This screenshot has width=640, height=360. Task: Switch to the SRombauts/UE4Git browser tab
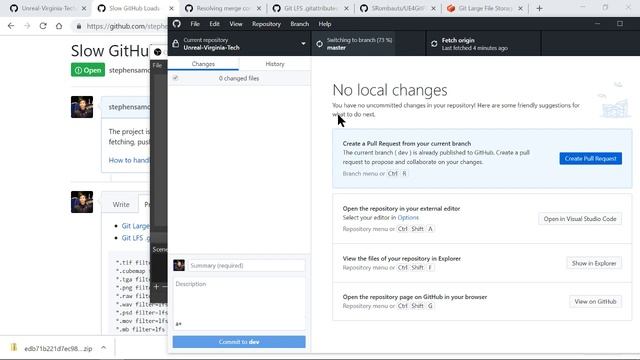pyautogui.click(x=398, y=8)
